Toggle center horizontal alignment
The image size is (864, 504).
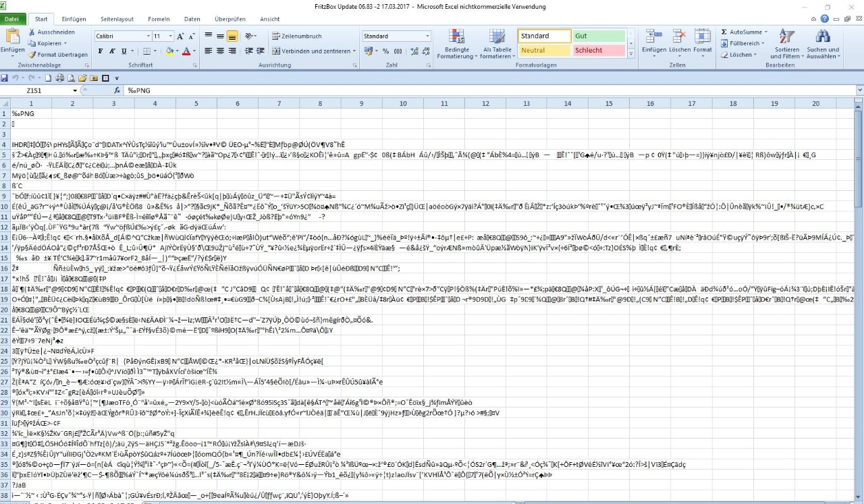[220, 51]
